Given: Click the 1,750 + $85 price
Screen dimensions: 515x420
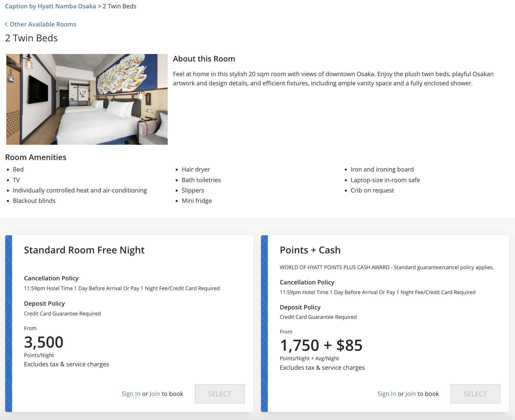Looking at the screenshot, I should pyautogui.click(x=321, y=345).
